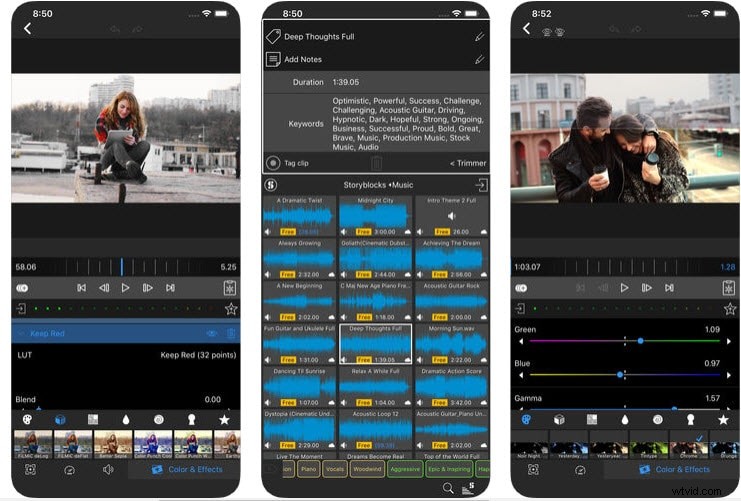This screenshot has width=741, height=501.
Task: Decrease Blue with left arrow
Action: pos(521,375)
